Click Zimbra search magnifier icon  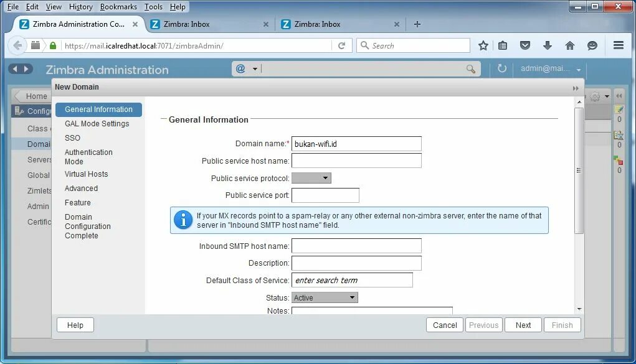click(470, 69)
